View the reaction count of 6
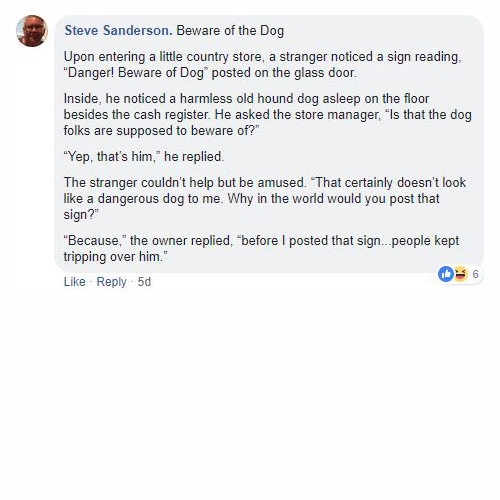 pos(475,274)
